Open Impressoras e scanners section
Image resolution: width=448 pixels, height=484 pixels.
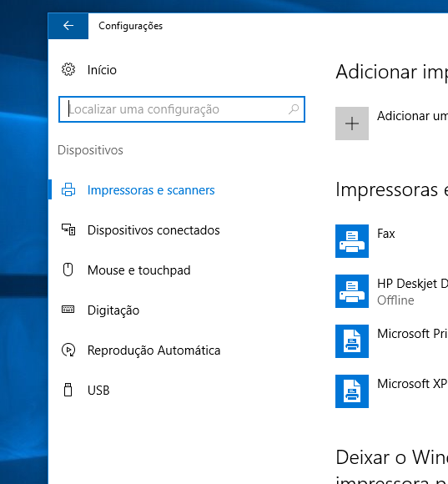click(151, 190)
